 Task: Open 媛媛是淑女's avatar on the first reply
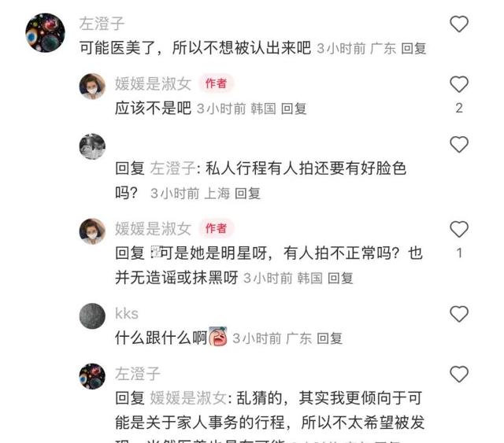[92, 87]
